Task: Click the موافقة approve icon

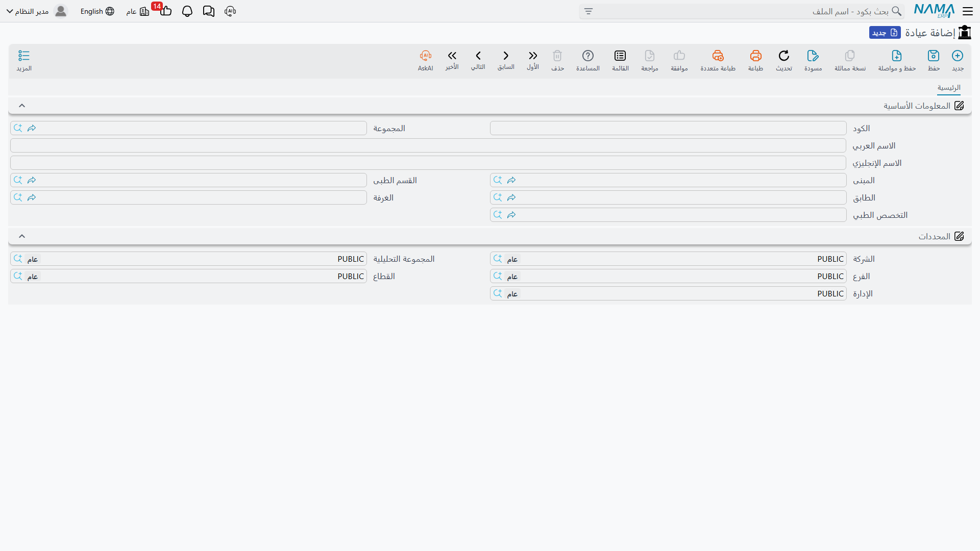Action: click(x=679, y=56)
